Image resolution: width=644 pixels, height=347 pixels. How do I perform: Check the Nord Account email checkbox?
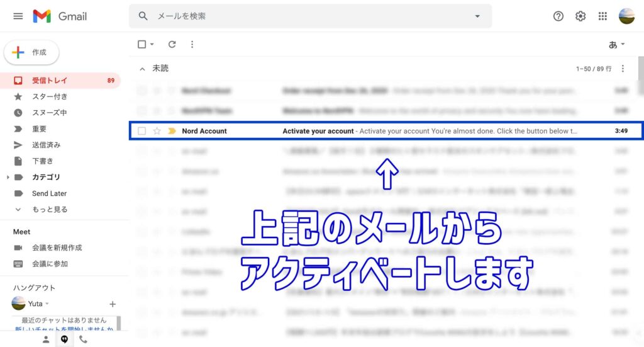(x=142, y=131)
